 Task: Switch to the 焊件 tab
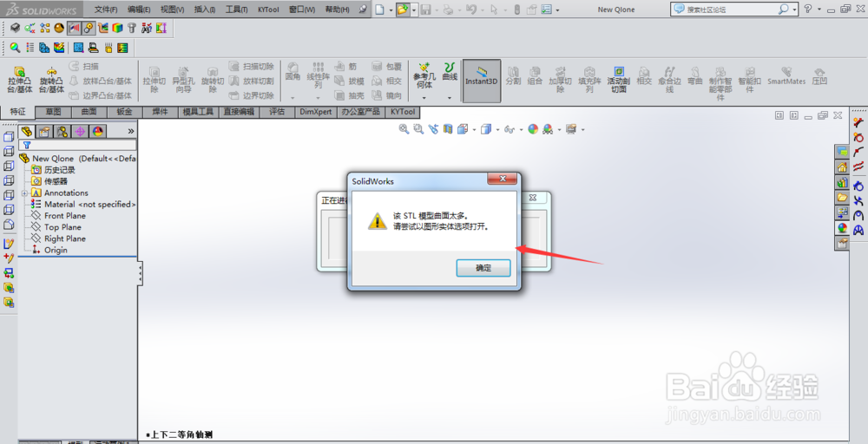click(160, 112)
